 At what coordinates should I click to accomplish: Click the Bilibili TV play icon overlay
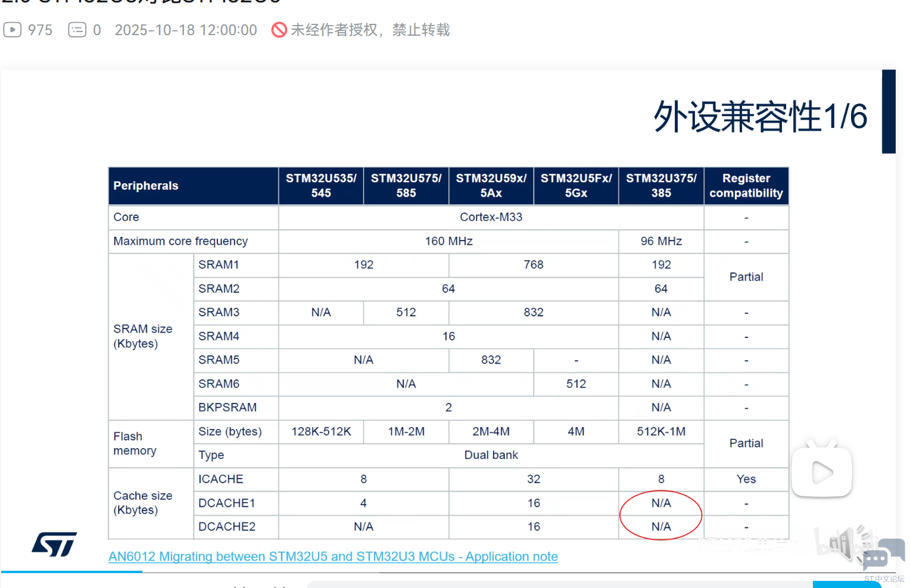[x=822, y=472]
